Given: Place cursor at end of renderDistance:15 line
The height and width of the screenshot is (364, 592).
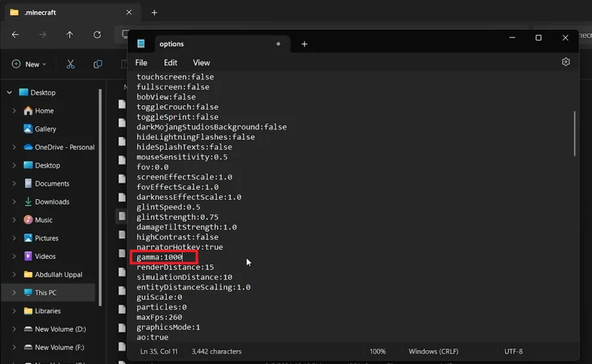Looking at the screenshot, I should click(x=214, y=267).
